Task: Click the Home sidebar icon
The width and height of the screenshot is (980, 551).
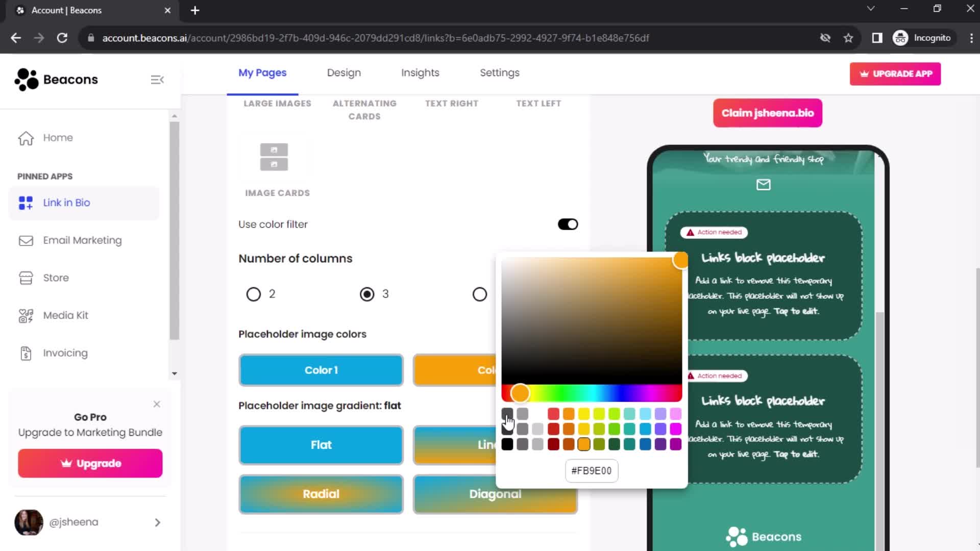Action: tap(25, 138)
